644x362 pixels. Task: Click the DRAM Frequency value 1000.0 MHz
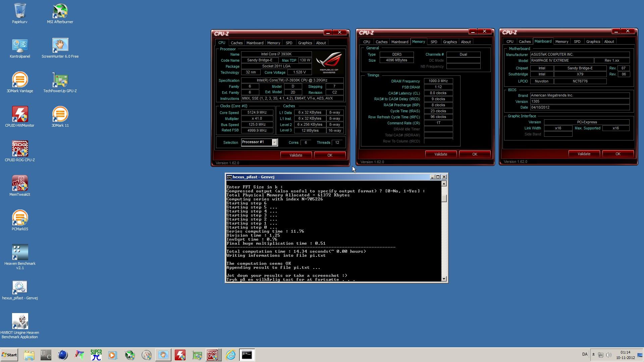coord(438,81)
